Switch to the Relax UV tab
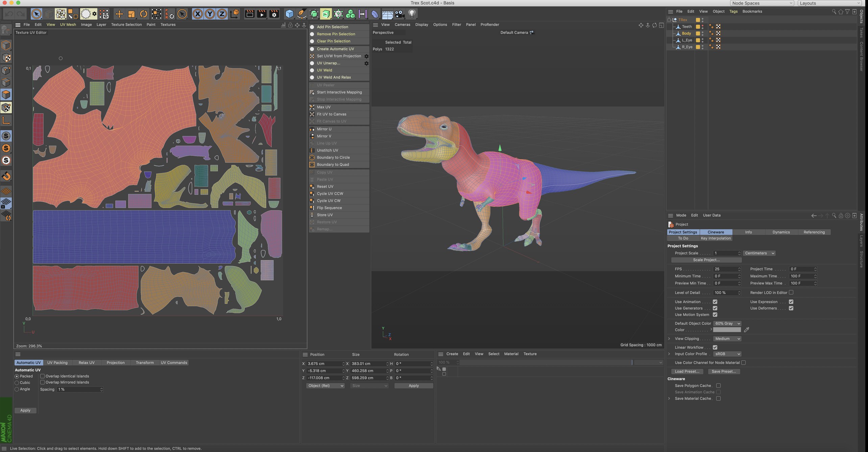Image resolution: width=868 pixels, height=452 pixels. pyautogui.click(x=87, y=363)
